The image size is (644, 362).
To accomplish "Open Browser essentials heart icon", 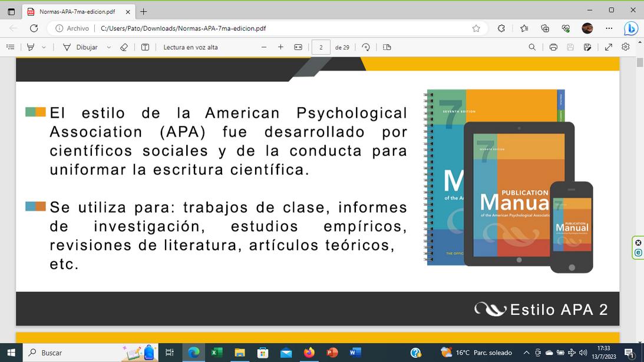I will pos(566,28).
